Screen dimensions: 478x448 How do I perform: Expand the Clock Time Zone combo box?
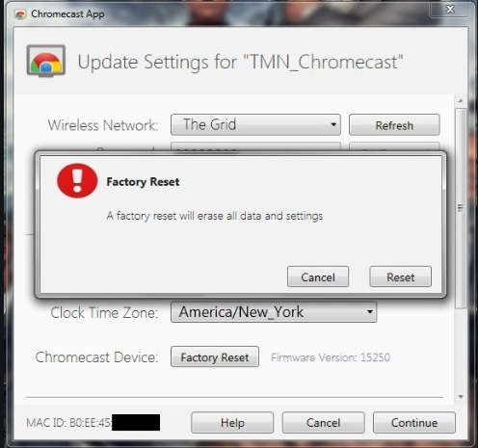click(274, 312)
